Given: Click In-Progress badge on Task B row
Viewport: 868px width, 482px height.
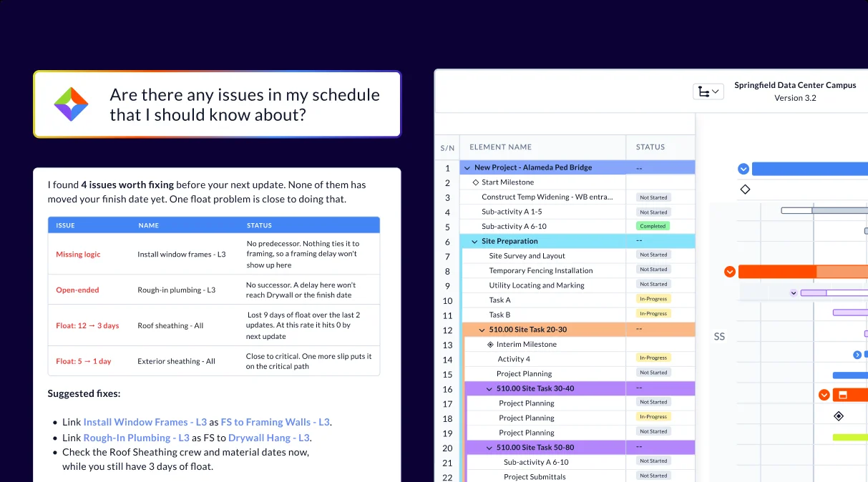Looking at the screenshot, I should click(x=653, y=314).
